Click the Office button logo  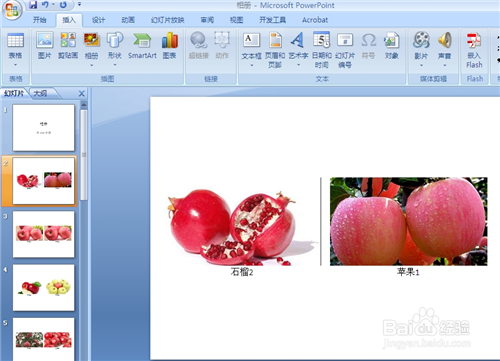[12, 10]
